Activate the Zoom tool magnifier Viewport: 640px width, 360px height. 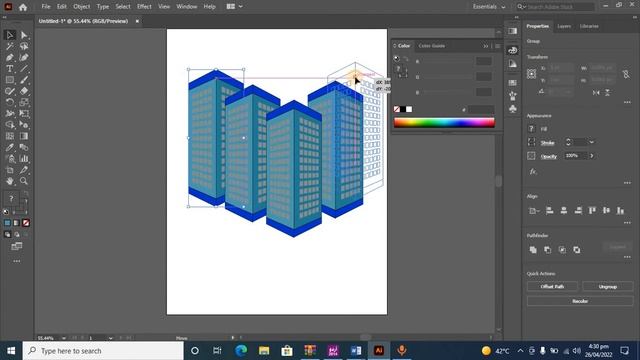pyautogui.click(x=24, y=181)
